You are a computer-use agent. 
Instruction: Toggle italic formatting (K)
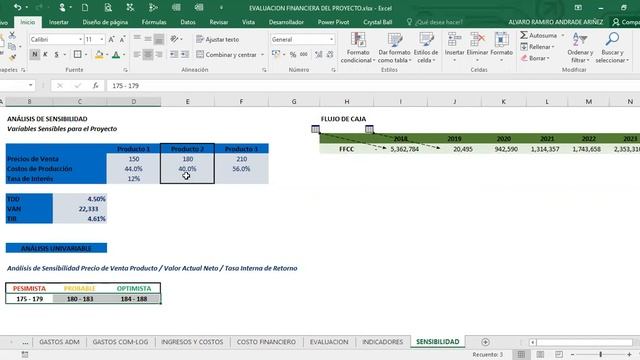point(45,54)
